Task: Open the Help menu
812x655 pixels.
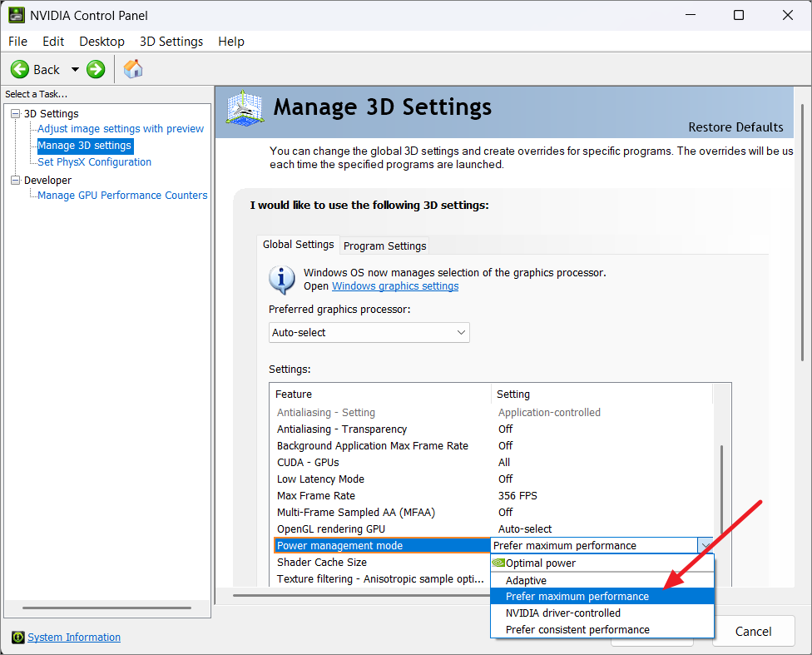Action: point(231,42)
